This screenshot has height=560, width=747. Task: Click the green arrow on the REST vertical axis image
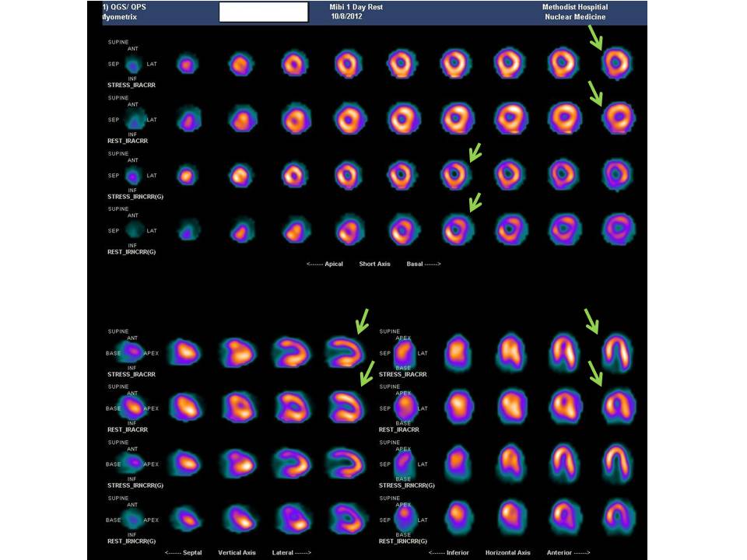366,379
